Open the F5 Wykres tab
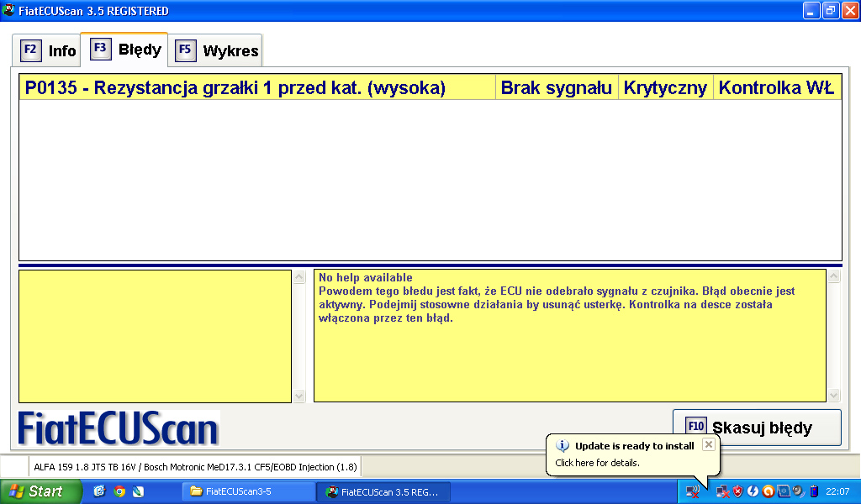The height and width of the screenshot is (504, 861). coord(214,50)
